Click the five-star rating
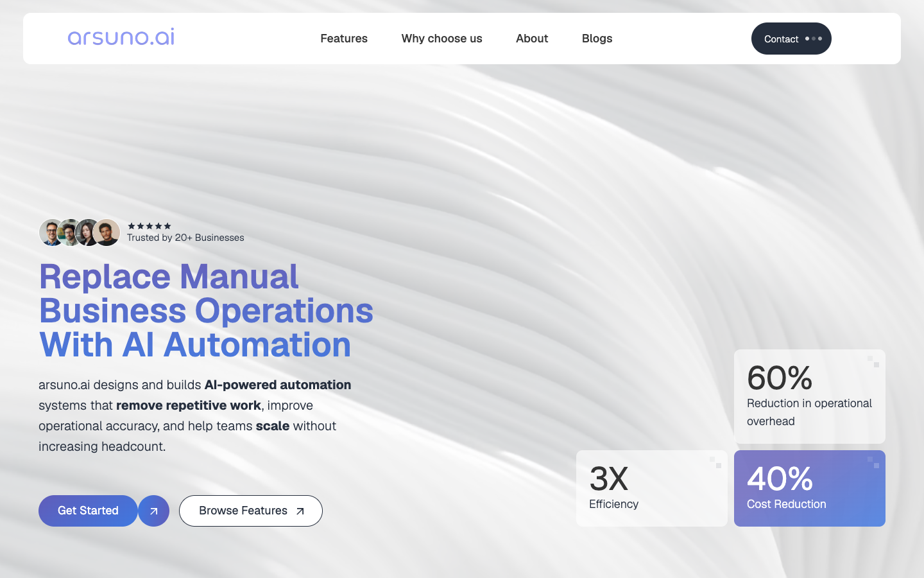 tap(150, 226)
